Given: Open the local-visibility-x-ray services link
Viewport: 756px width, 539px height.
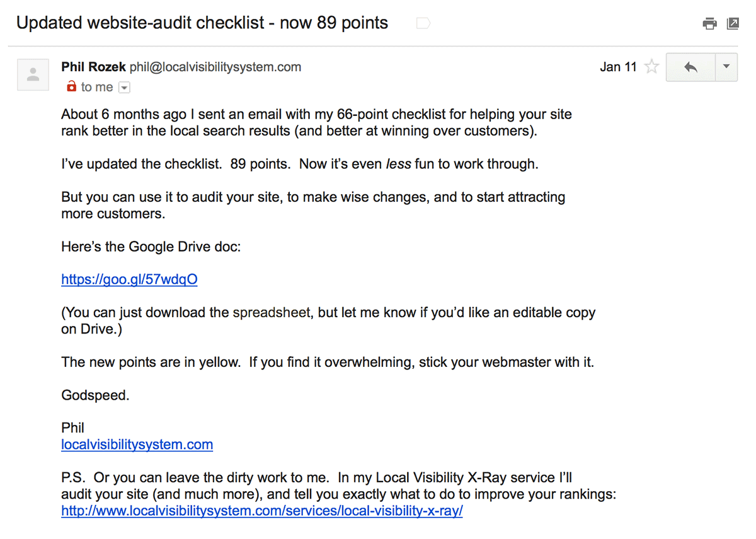Looking at the screenshot, I should pos(261,511).
